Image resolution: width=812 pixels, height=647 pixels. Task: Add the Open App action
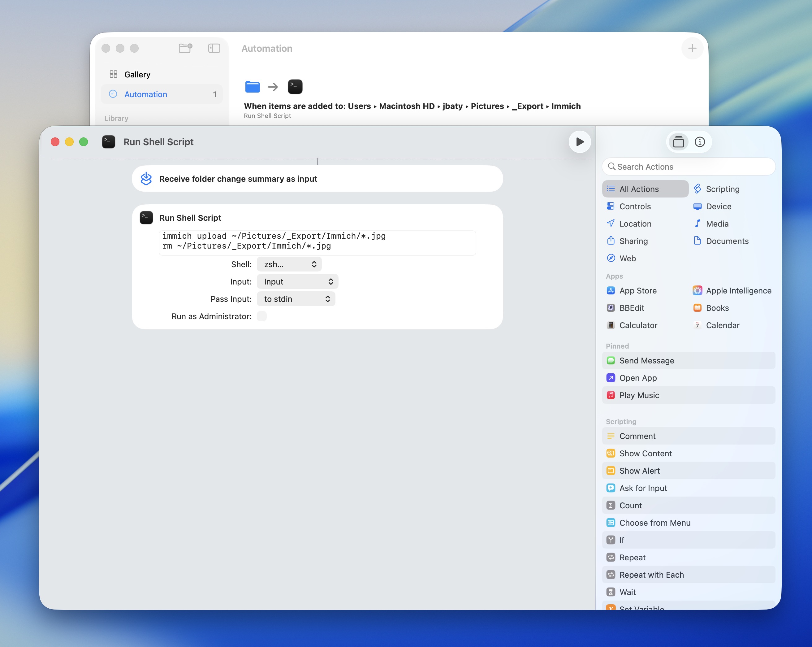pyautogui.click(x=689, y=378)
